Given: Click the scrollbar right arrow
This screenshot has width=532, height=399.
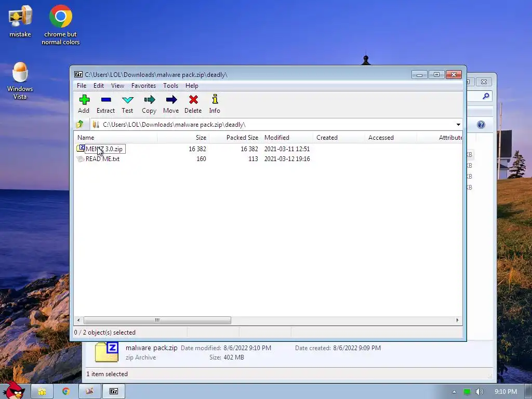Looking at the screenshot, I should point(457,320).
